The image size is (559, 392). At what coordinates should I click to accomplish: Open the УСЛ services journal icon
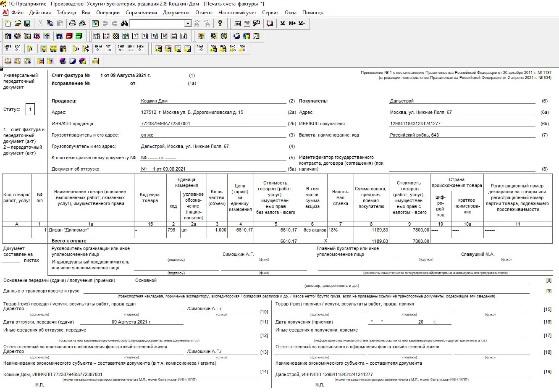pyautogui.click(x=18, y=49)
